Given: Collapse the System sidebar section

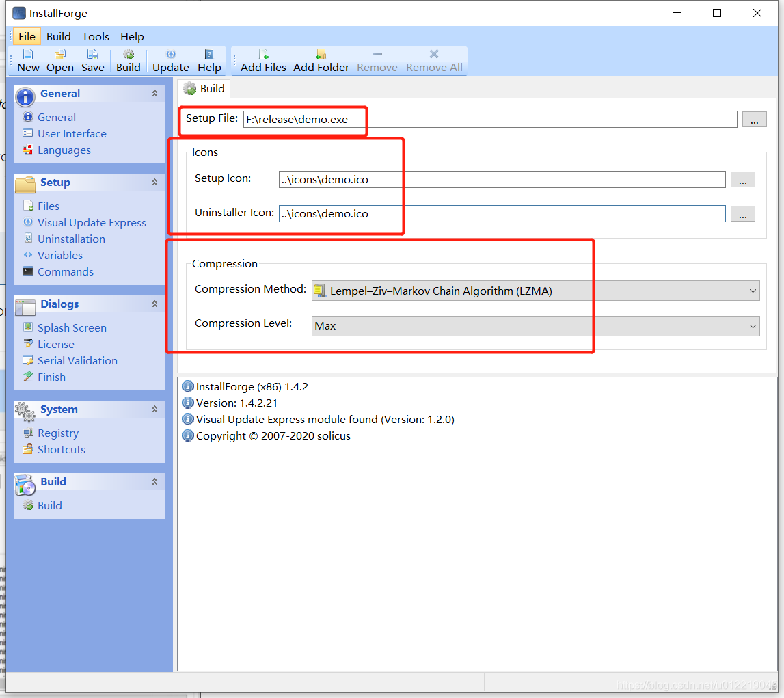Looking at the screenshot, I should click(154, 410).
